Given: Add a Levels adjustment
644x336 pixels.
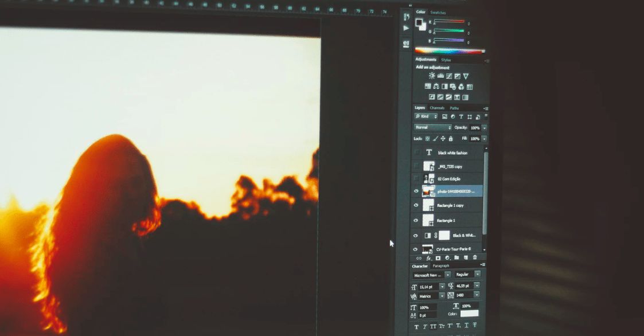Looking at the screenshot, I should (440, 76).
